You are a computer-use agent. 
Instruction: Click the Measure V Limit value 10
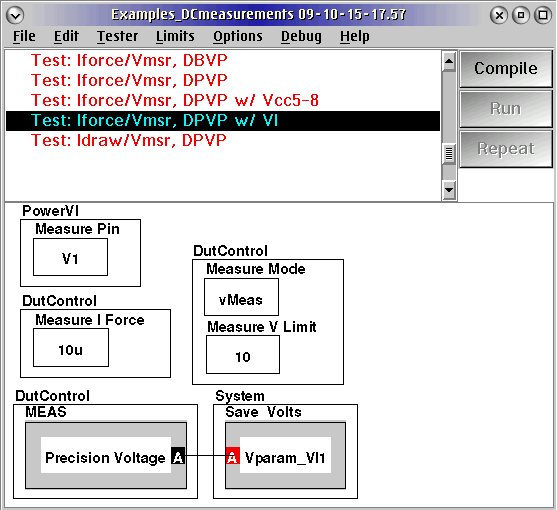click(243, 355)
